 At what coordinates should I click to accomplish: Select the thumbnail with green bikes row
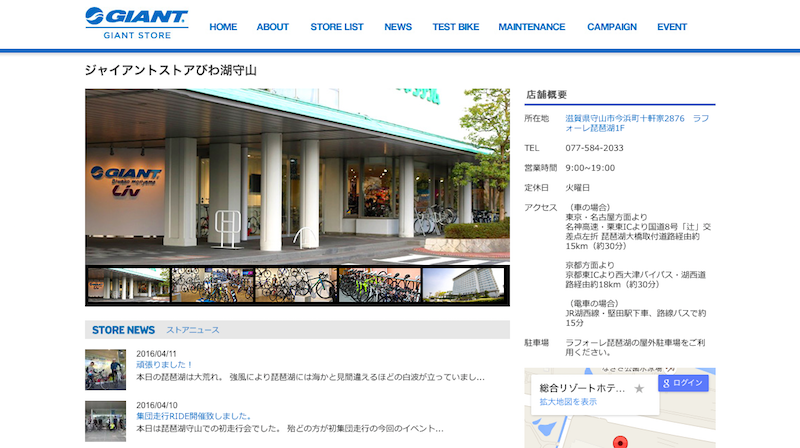coord(380,285)
